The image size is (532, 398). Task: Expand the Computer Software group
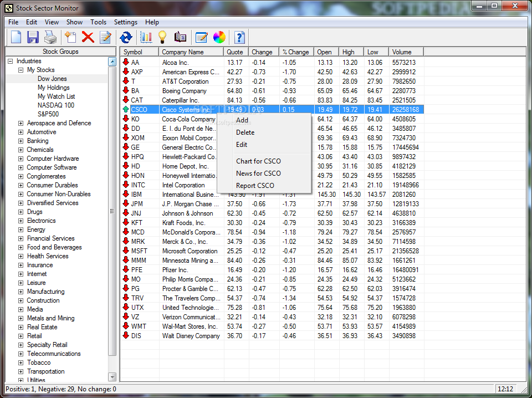pyautogui.click(x=21, y=167)
